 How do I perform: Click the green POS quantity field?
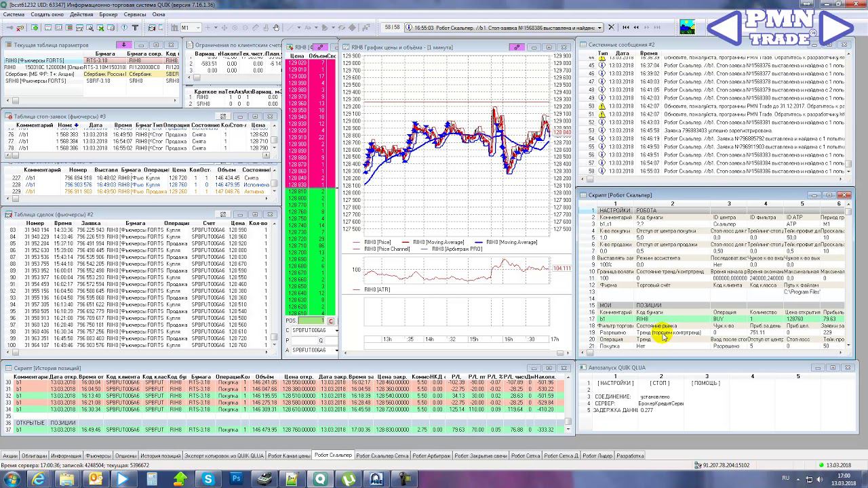pos(311,321)
